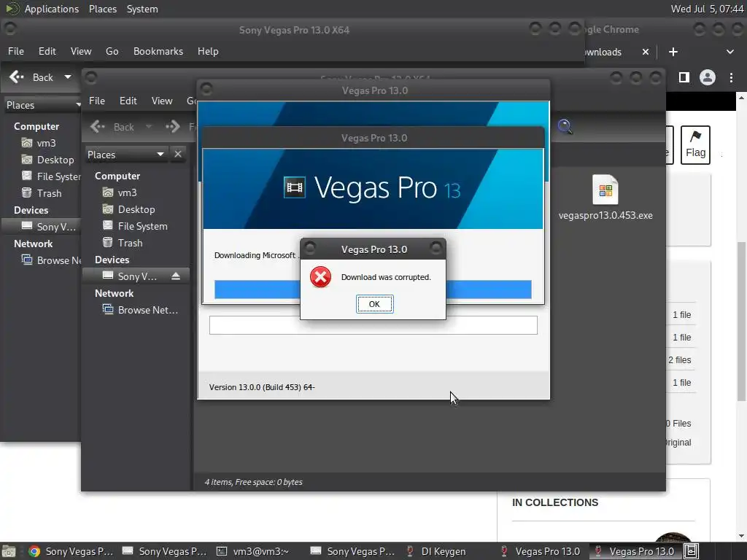
Task: Expand Back history arrow in the back file manager
Action: point(68,77)
